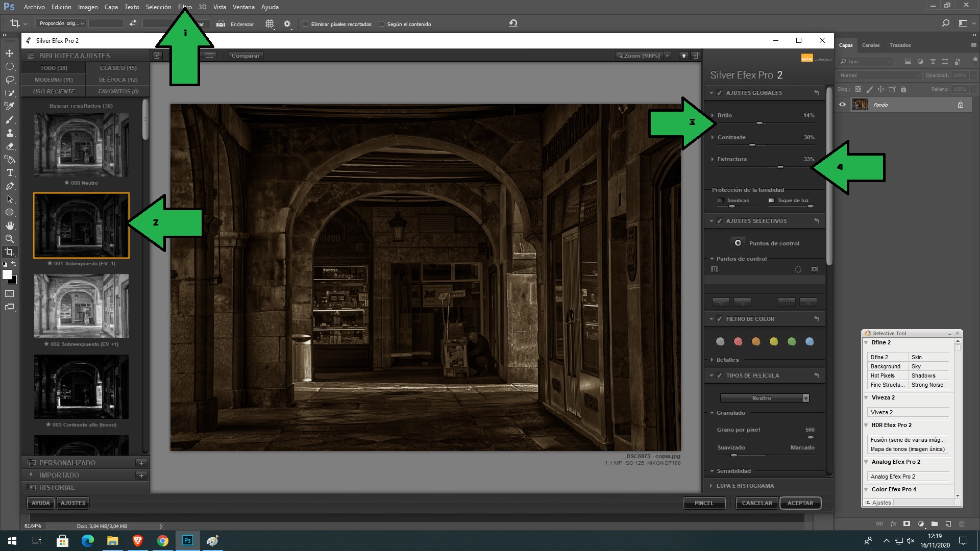Click the Zoom tool icon

(9, 239)
